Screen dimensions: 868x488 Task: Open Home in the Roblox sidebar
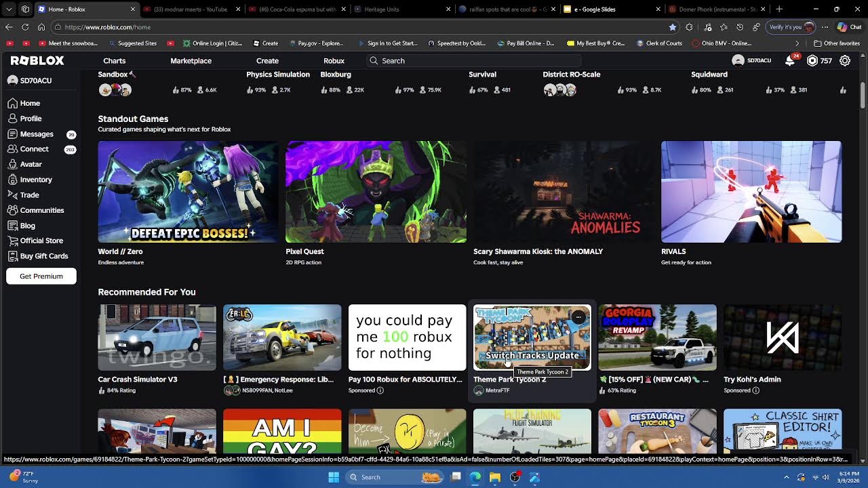pyautogui.click(x=24, y=103)
